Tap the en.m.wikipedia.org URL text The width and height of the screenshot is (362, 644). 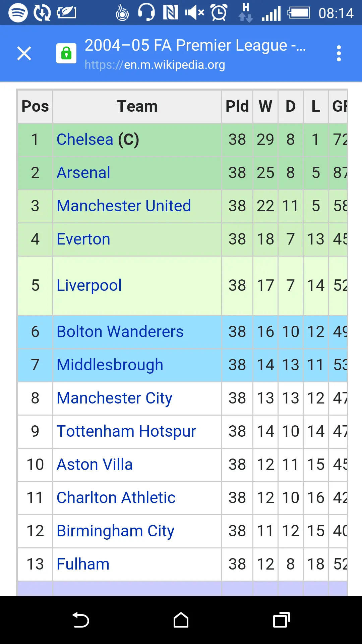pos(155,65)
